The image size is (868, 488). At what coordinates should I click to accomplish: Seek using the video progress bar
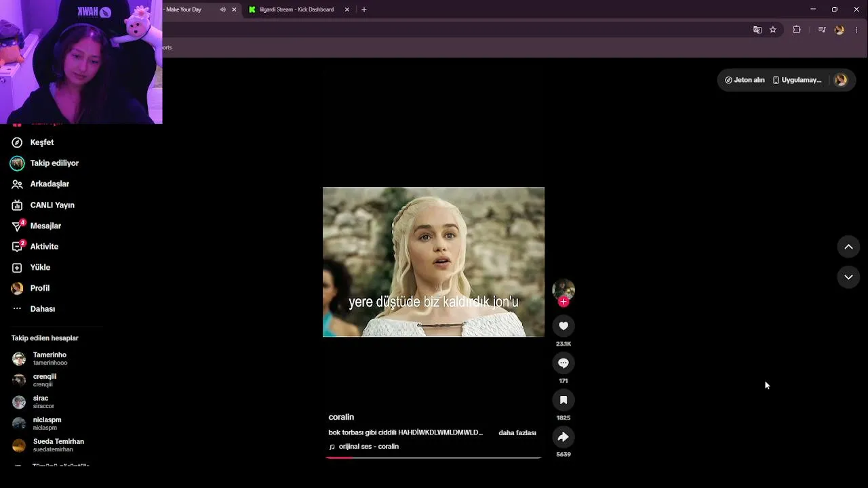[x=434, y=457]
